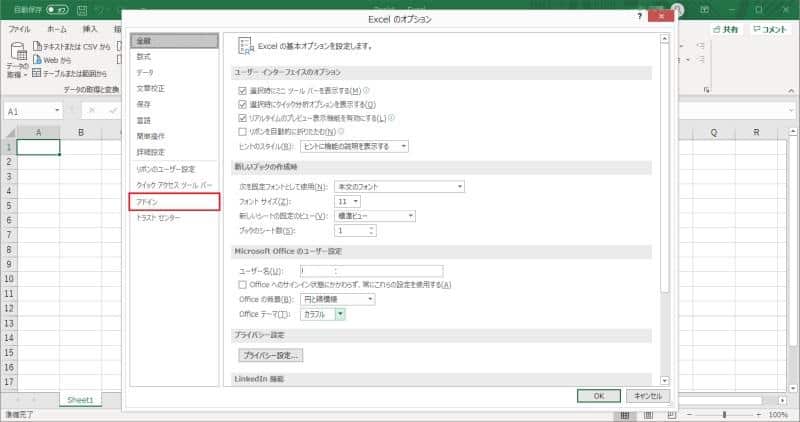
Task: Uncheck show Quick Analysis options checkbox
Action: coord(242,104)
